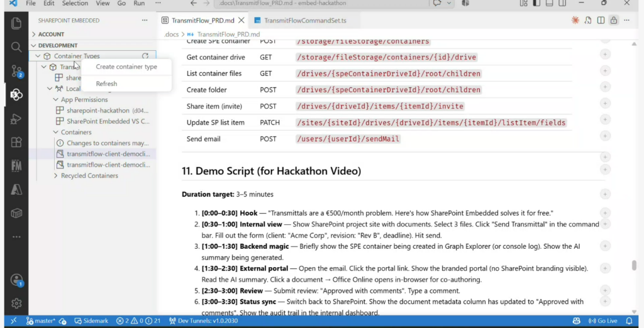Go forward using the navigation arrow

pyautogui.click(x=206, y=3)
